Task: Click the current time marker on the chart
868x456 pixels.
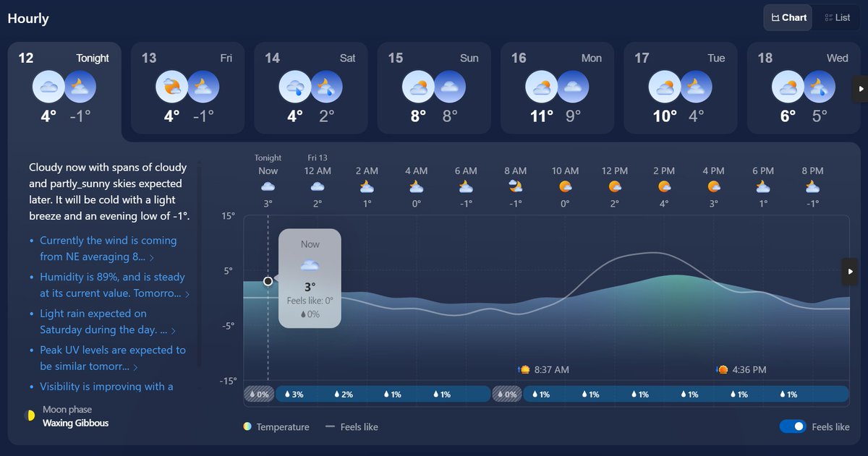Action: pos(268,280)
